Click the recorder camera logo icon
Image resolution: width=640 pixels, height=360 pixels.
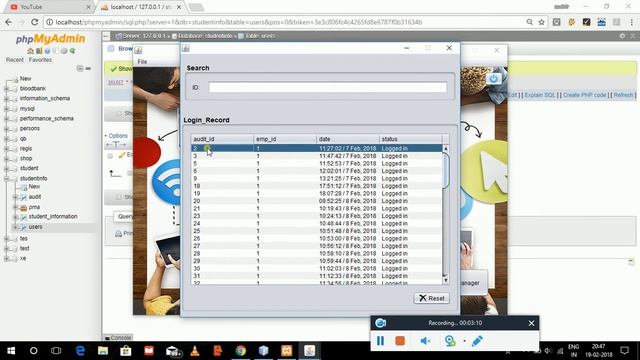point(380,323)
